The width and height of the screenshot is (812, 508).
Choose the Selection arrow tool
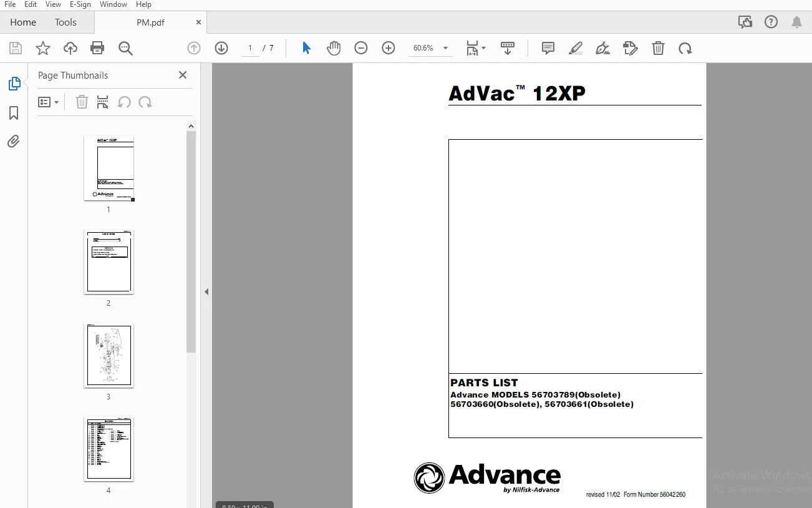(306, 48)
